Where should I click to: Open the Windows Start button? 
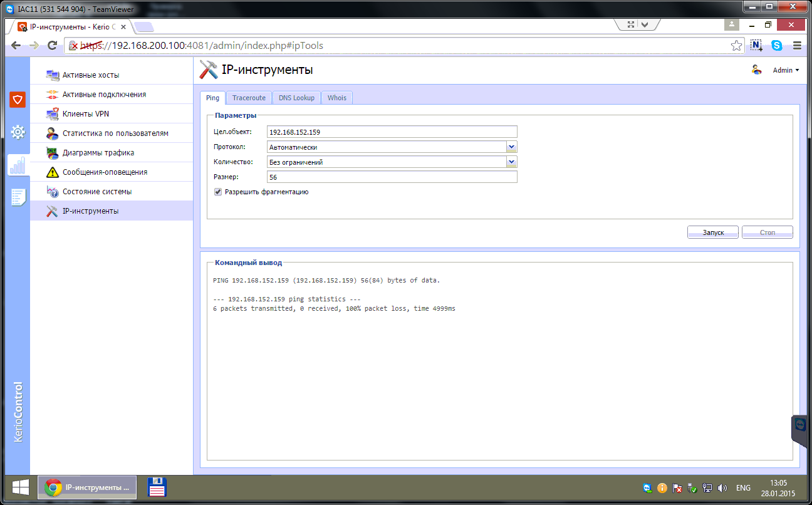(20, 487)
